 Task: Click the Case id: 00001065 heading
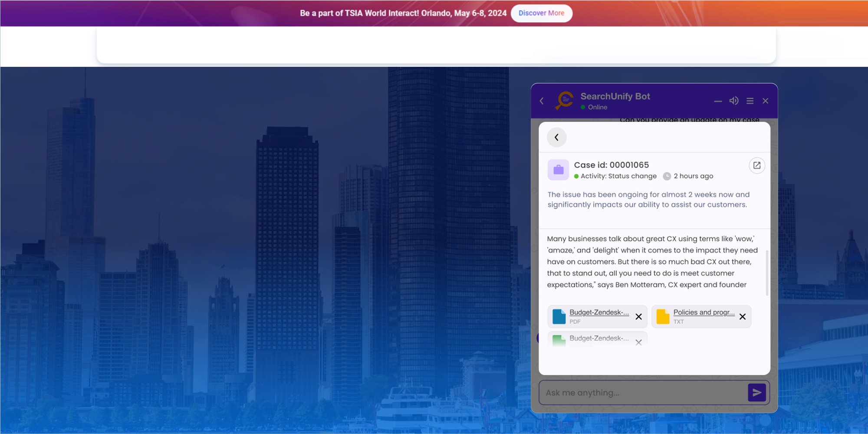[x=611, y=165]
